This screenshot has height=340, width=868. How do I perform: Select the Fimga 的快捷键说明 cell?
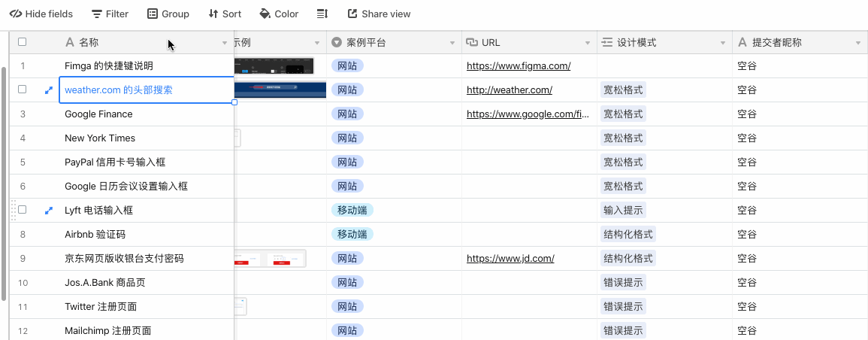point(146,66)
